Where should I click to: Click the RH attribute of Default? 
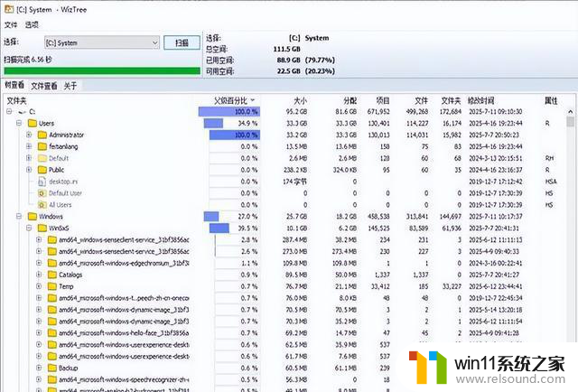[549, 158]
